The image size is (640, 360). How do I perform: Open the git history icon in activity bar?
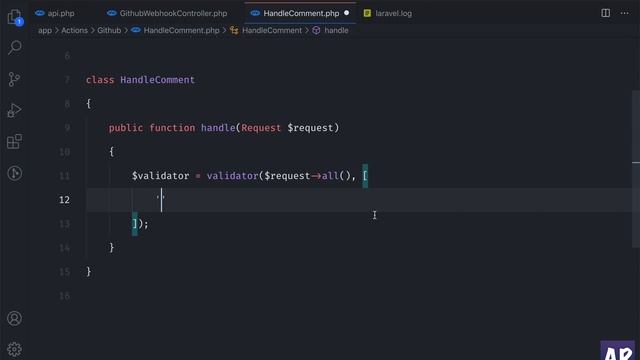(x=15, y=173)
